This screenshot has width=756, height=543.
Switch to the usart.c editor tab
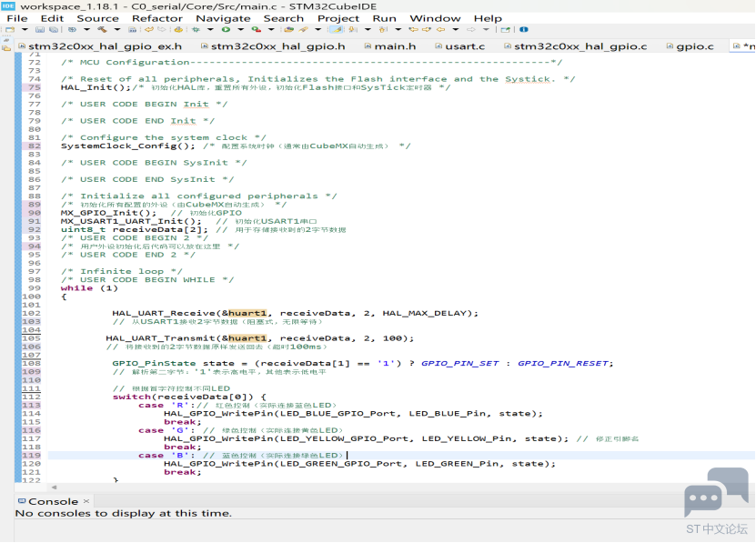(x=463, y=45)
